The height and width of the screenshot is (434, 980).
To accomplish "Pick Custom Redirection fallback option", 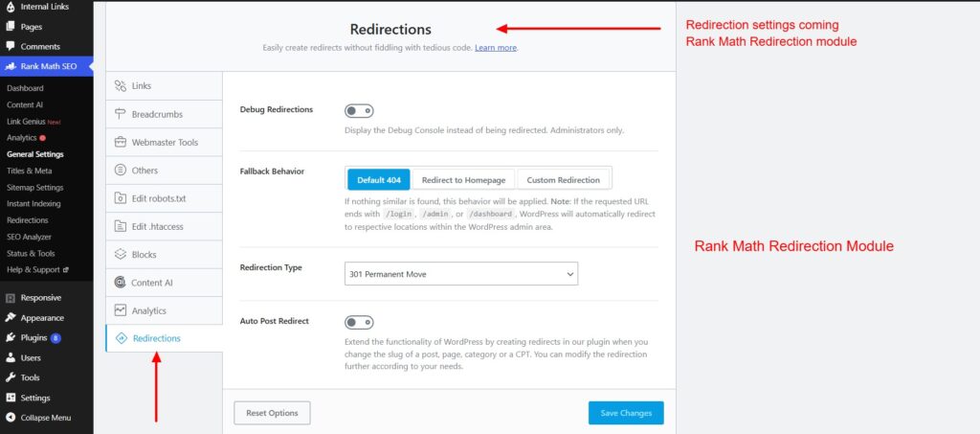I will pyautogui.click(x=563, y=179).
